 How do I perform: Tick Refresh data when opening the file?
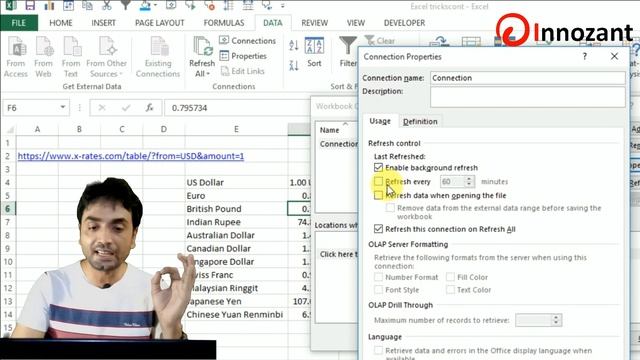(x=378, y=196)
